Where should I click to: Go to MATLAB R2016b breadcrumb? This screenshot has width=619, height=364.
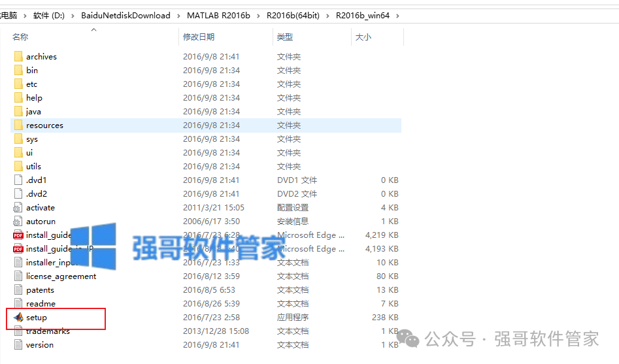[218, 16]
